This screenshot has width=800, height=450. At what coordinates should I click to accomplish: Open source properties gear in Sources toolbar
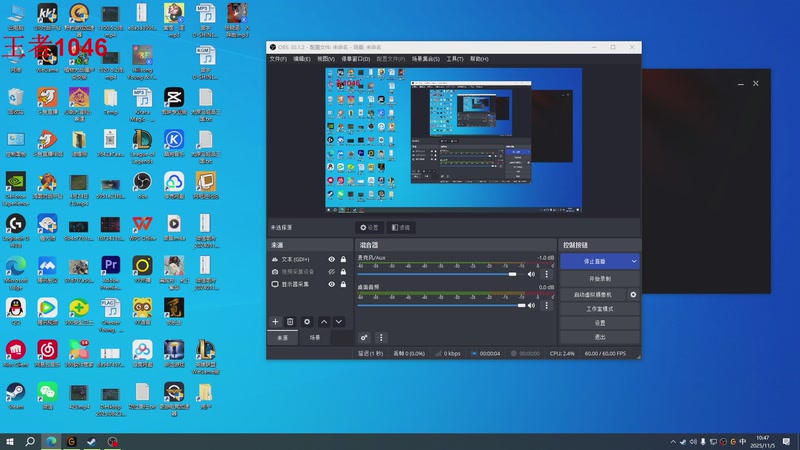click(x=307, y=322)
